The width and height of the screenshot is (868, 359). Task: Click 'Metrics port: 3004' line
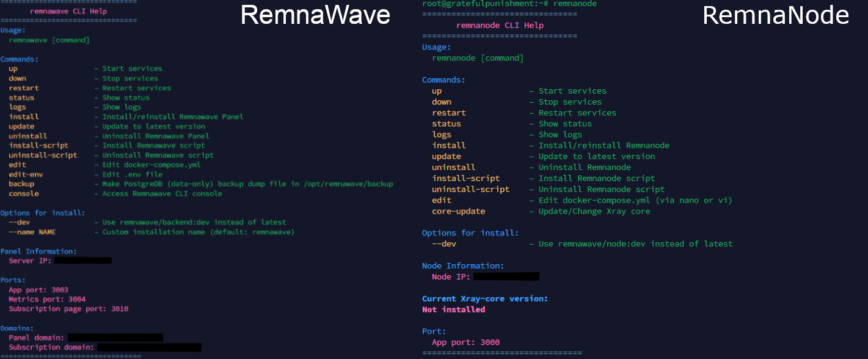(47, 300)
